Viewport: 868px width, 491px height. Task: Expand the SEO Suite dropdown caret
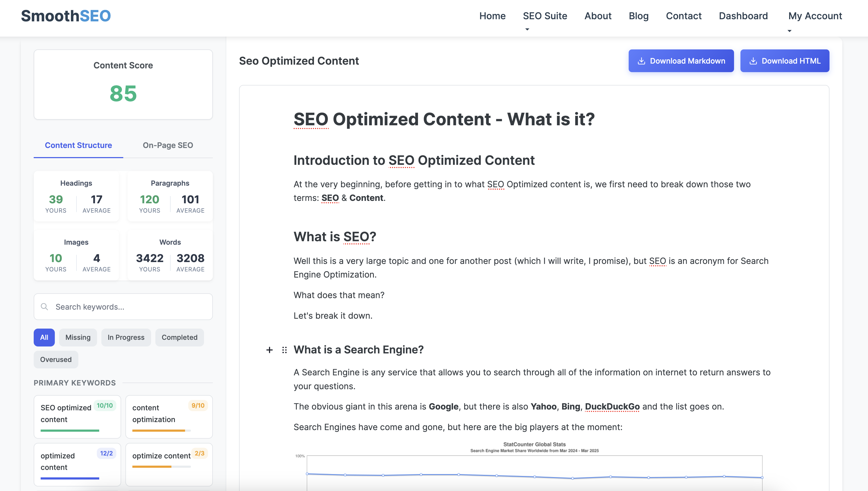tap(527, 29)
